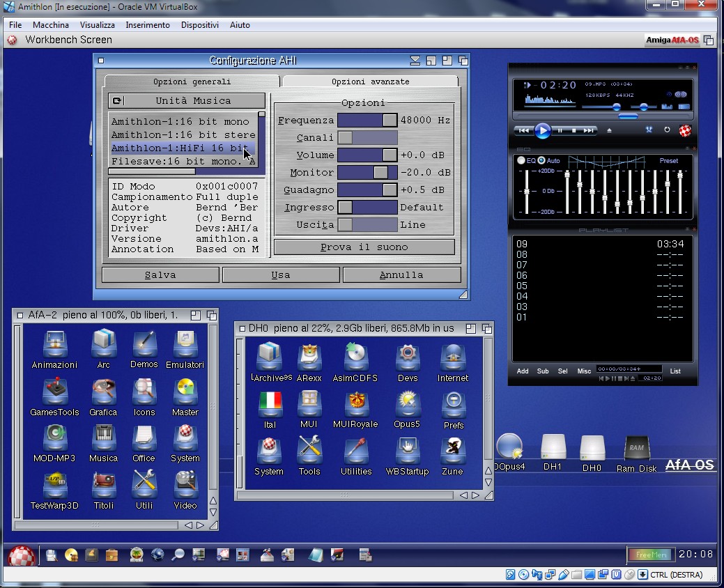Viewport: 724px width, 588px height.
Task: Click the eject icon in media player
Action: click(609, 130)
